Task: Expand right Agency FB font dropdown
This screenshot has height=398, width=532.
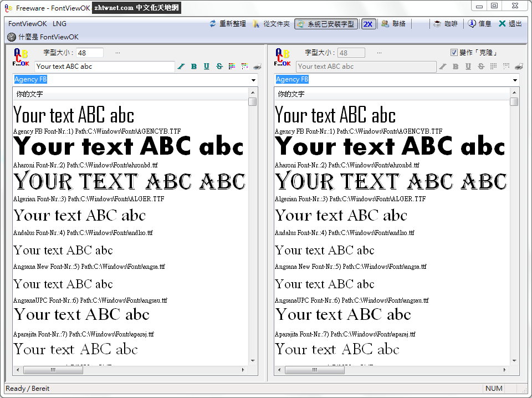Action: click(515, 80)
